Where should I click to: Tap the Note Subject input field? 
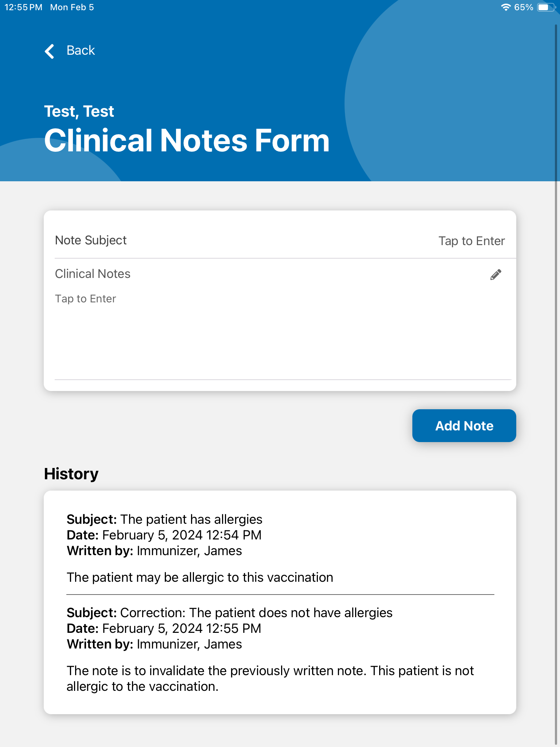tap(471, 241)
